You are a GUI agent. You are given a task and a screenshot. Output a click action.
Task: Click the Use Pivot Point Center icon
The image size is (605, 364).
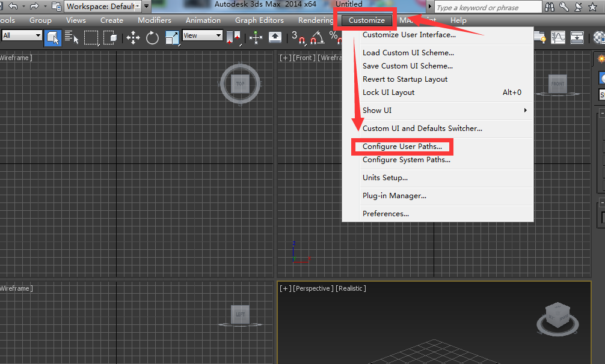point(234,38)
